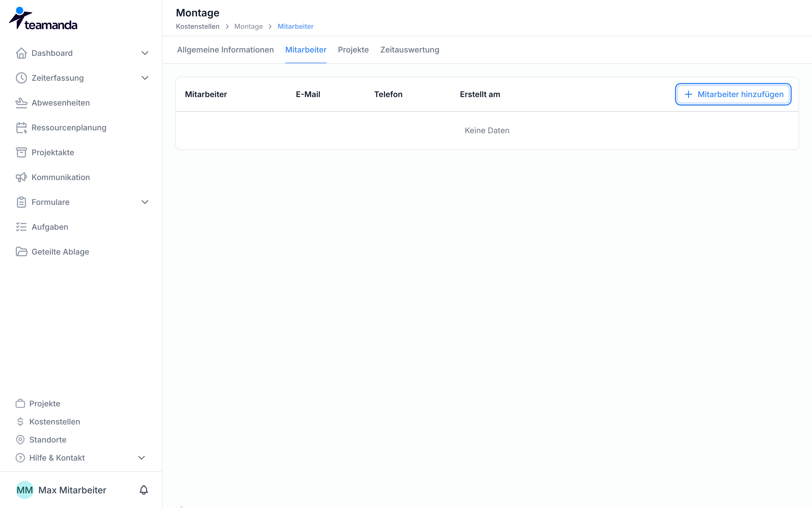
Task: Click the Kostenstellen dollar icon
Action: pos(20,422)
